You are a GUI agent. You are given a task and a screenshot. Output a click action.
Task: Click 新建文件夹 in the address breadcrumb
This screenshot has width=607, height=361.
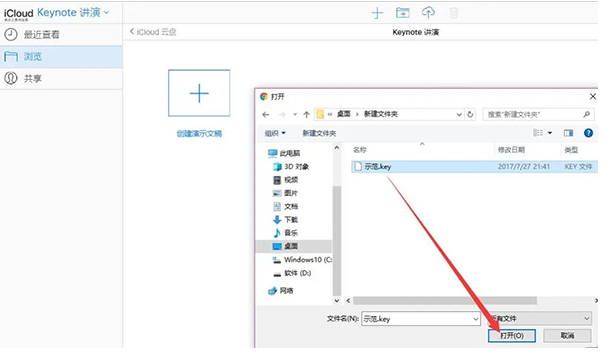(x=381, y=114)
